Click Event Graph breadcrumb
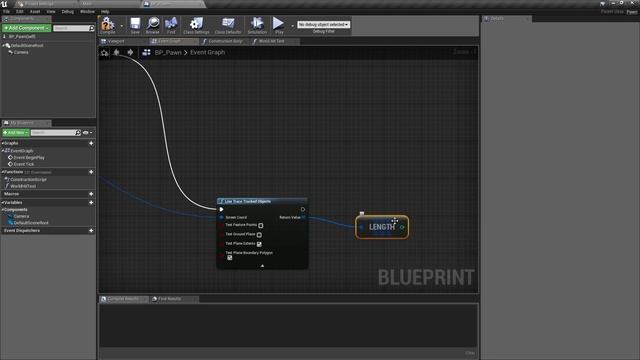This screenshot has height=360, width=640. pyautogui.click(x=207, y=52)
